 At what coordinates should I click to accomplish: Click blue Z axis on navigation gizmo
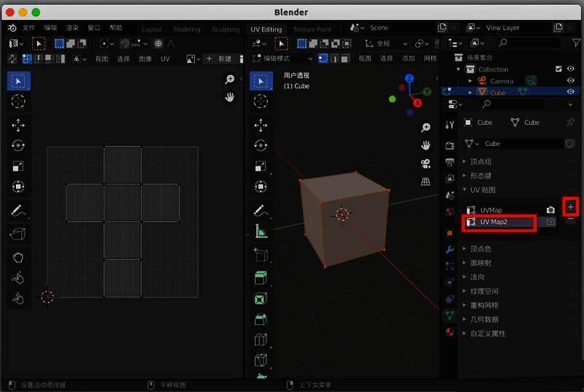(x=410, y=78)
